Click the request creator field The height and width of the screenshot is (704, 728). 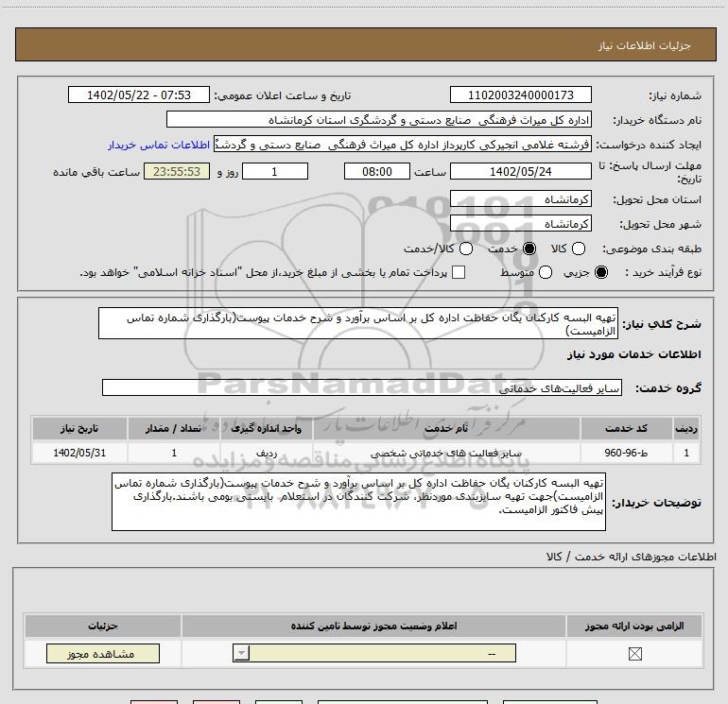(x=403, y=145)
